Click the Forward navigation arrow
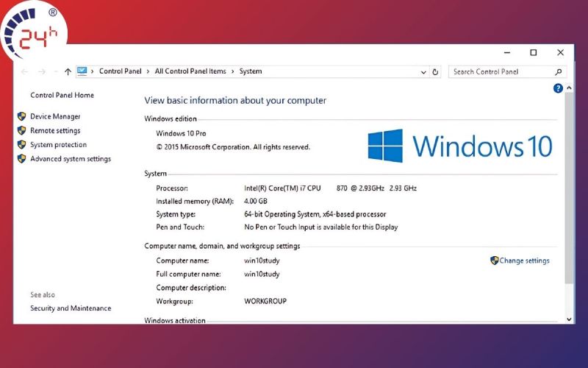588x368 pixels. click(x=42, y=71)
